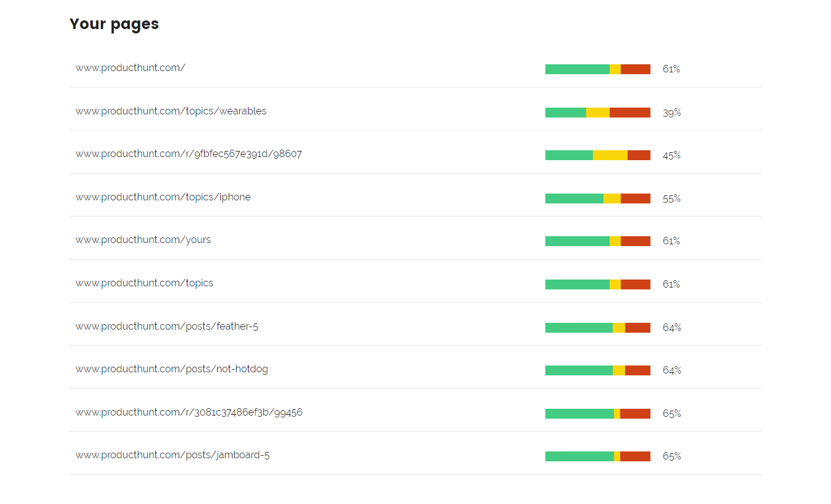This screenshot has height=504, width=831.
Task: Click the 64% score of posts/feather-5
Action: [x=672, y=328]
